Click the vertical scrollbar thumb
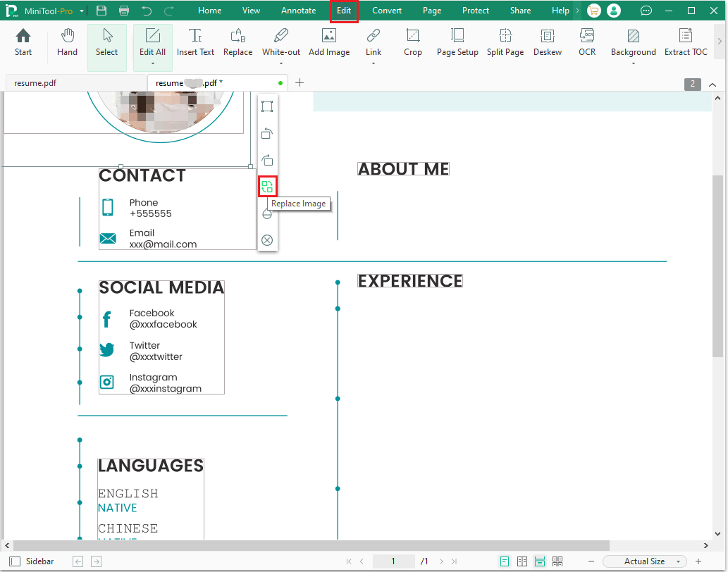Image resolution: width=728 pixels, height=572 pixels. [x=717, y=266]
